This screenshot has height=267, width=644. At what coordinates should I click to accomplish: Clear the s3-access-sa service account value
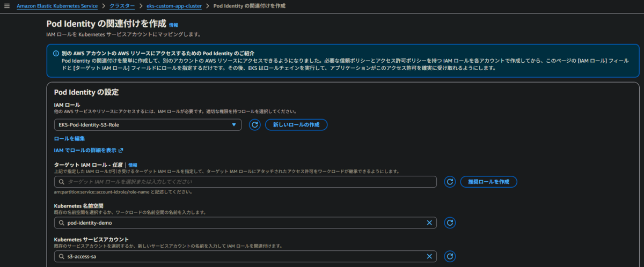429,256
